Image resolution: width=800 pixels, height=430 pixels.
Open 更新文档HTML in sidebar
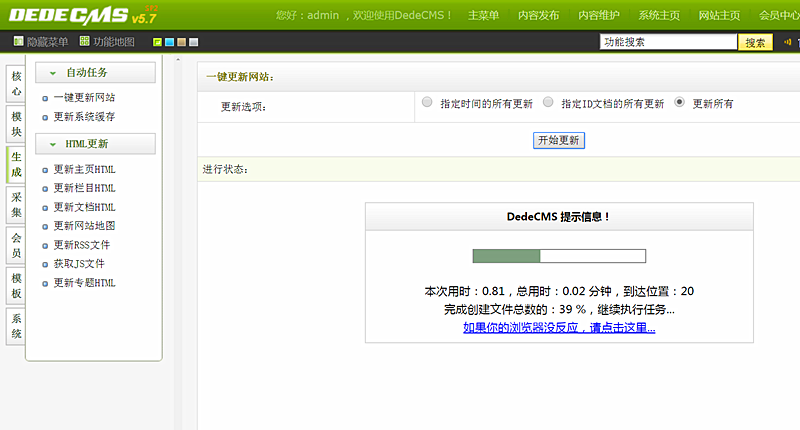coord(84,207)
